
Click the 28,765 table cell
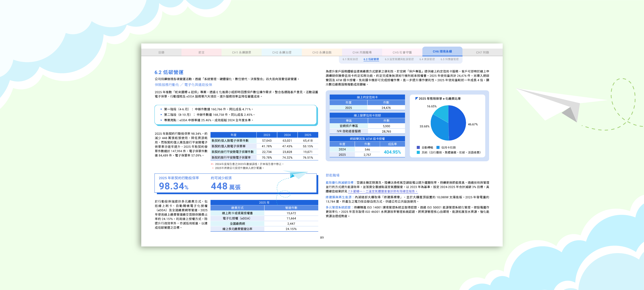386,131
